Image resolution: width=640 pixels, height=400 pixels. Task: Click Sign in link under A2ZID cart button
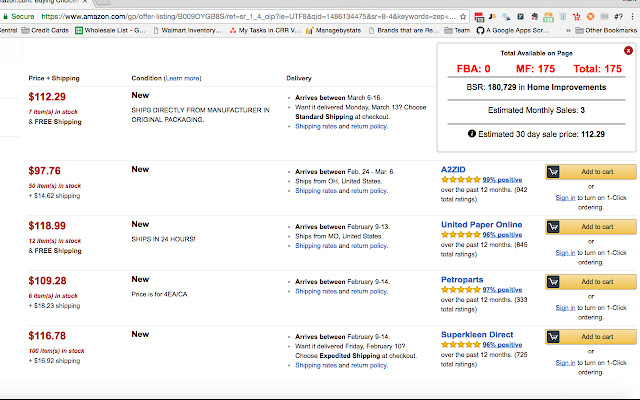coord(566,197)
